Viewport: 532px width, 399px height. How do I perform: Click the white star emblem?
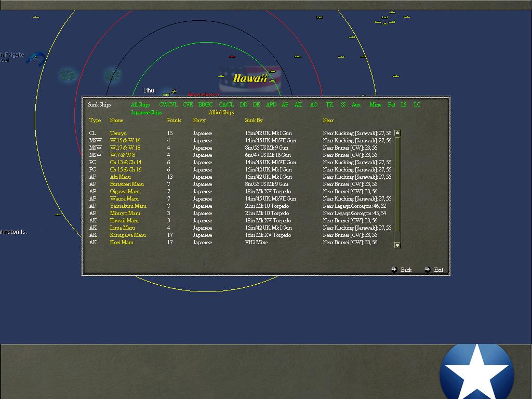coord(476,372)
